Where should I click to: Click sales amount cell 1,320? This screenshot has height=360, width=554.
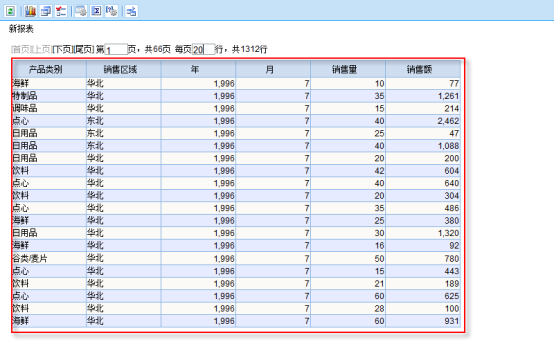click(423, 233)
